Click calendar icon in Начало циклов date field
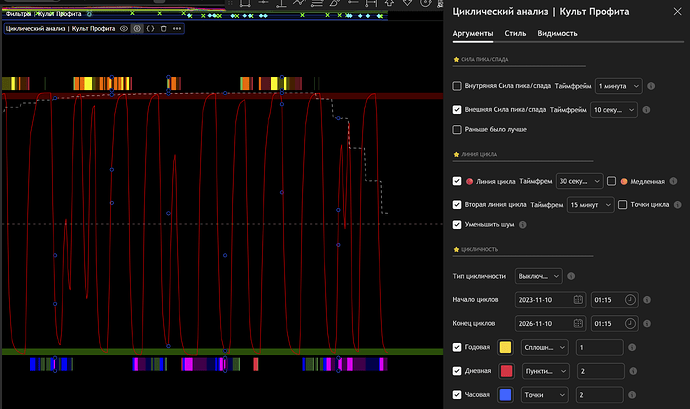The image size is (690, 409). coord(579,300)
